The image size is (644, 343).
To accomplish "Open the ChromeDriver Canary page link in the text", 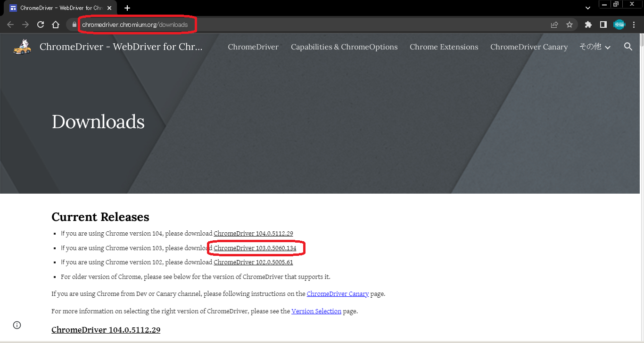I will coord(338,294).
